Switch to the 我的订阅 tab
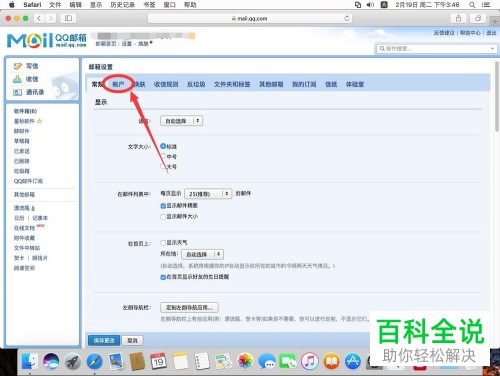500x376 pixels. [304, 84]
